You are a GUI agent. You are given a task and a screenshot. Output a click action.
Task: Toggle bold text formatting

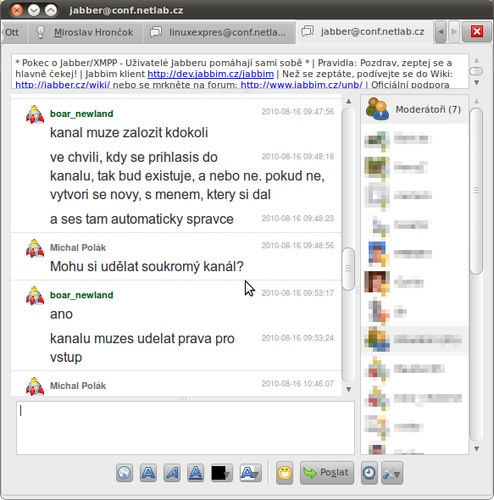point(148,473)
